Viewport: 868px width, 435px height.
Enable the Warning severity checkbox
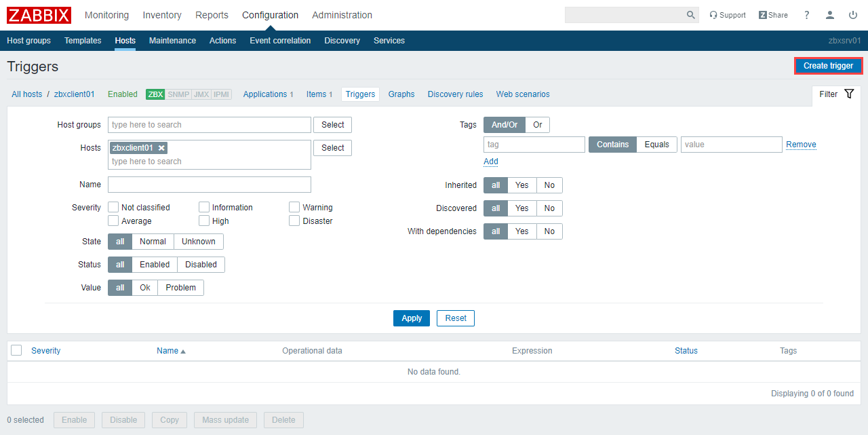click(294, 207)
